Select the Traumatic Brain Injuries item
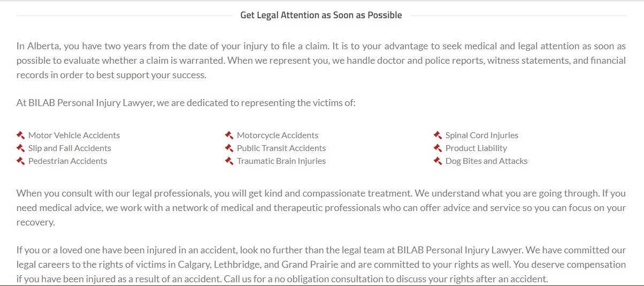Image resolution: width=644 pixels, height=286 pixels. coord(281,161)
